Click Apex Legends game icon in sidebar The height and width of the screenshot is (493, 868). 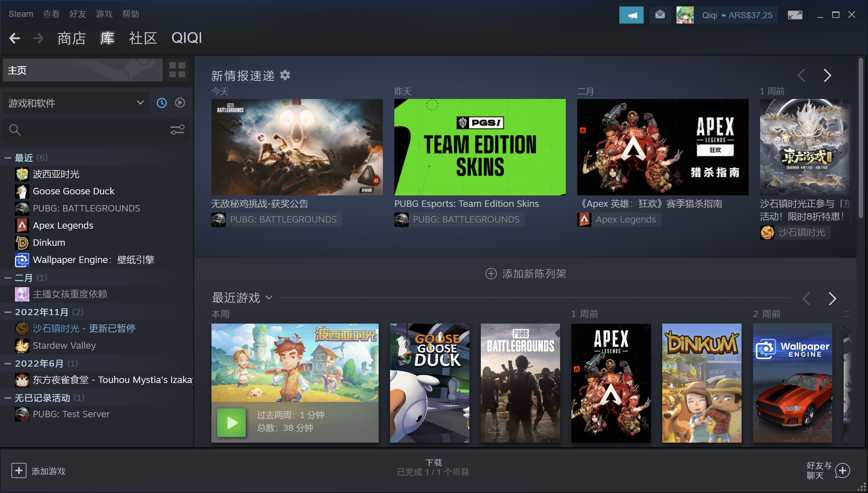(21, 225)
